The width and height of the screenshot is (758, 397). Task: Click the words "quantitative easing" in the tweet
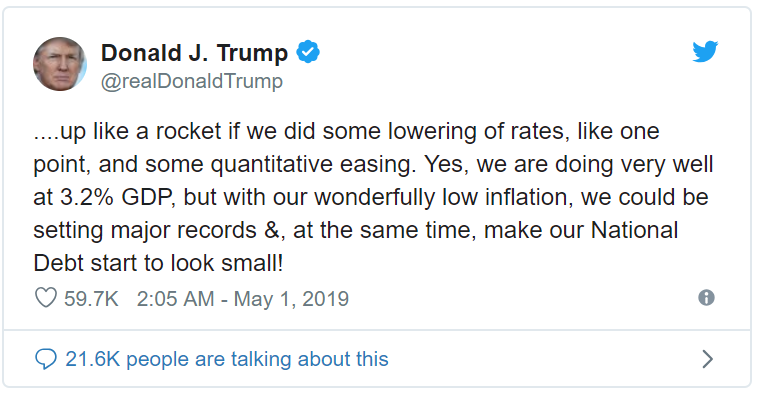click(313, 165)
